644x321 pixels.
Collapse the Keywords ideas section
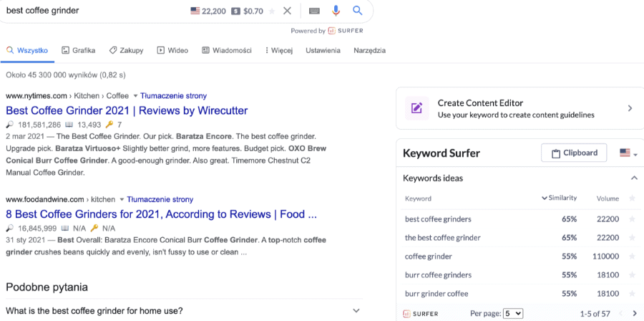634,178
